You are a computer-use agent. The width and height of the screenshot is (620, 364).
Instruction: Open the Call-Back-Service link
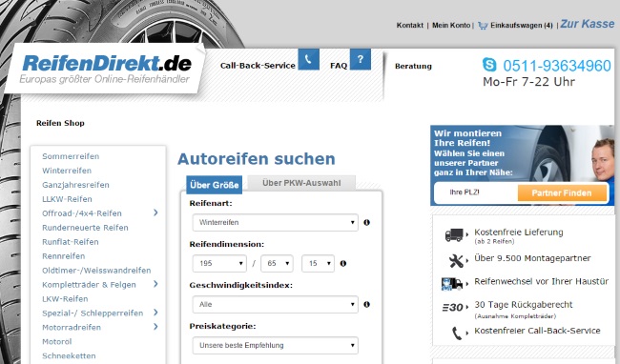[258, 66]
